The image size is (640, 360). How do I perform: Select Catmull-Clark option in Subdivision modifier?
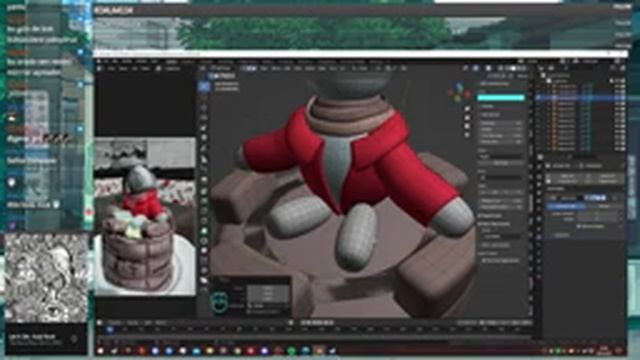566,207
